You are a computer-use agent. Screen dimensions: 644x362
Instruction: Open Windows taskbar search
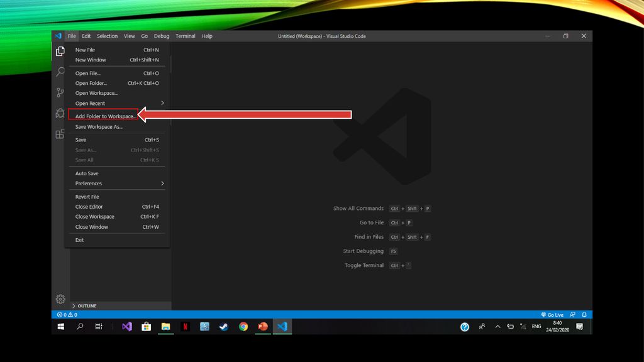(80, 327)
